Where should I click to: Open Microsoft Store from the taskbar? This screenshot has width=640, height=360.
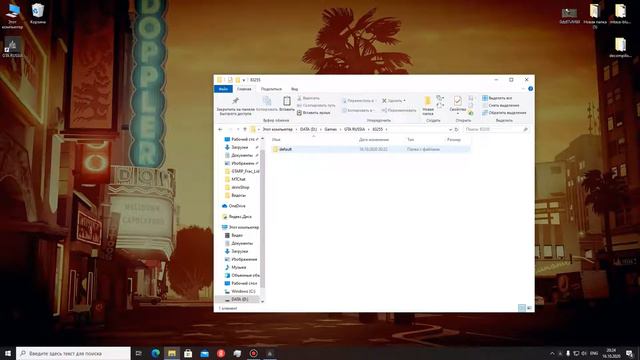click(188, 353)
